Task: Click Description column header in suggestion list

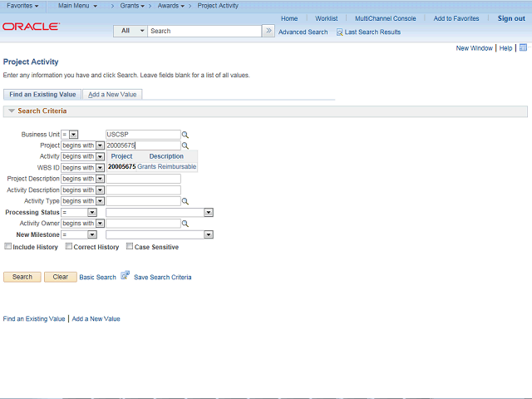Action: [x=166, y=156]
